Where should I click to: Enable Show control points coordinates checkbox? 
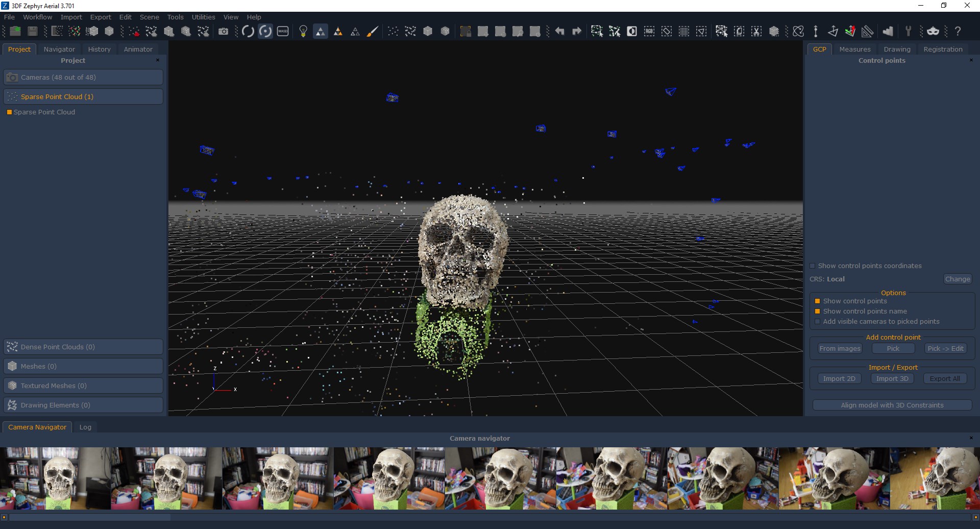click(813, 266)
